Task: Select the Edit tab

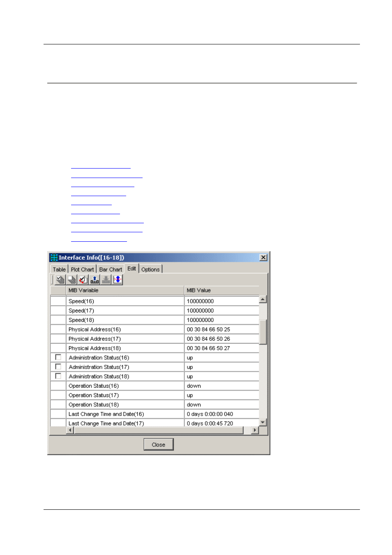Action: 131,268
